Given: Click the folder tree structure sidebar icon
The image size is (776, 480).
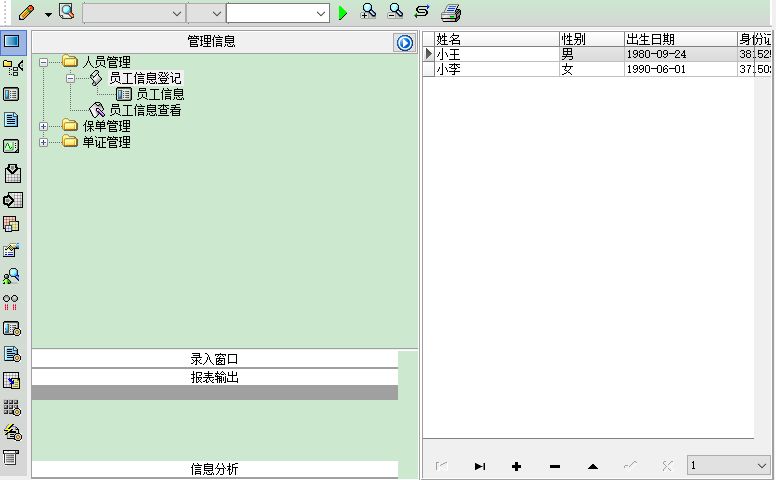Looking at the screenshot, I should point(12,67).
